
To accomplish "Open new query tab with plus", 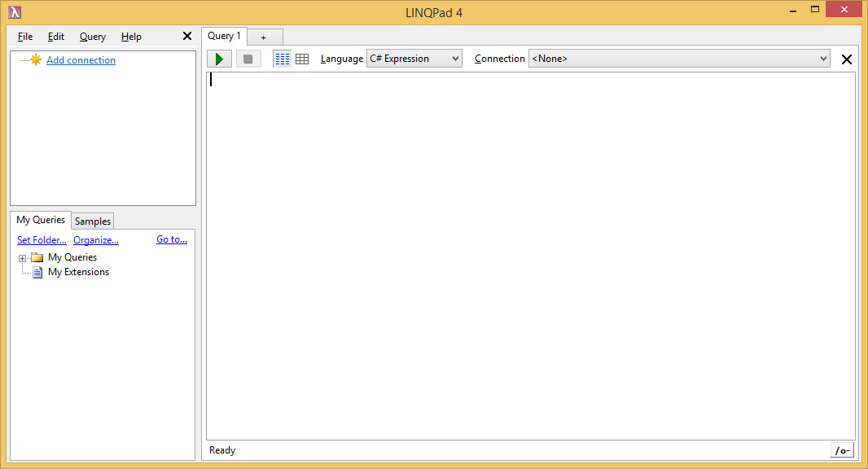I will pos(264,37).
